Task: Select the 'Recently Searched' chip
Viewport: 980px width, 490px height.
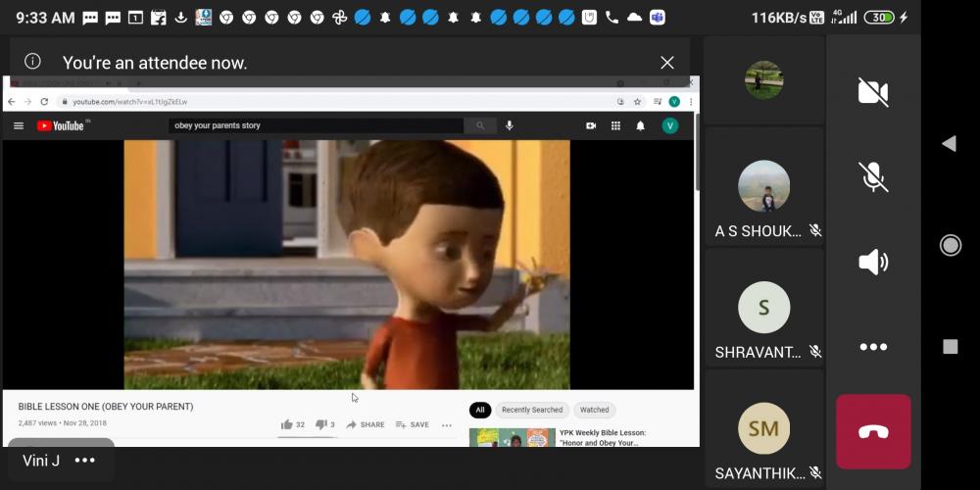Action: coord(532,410)
